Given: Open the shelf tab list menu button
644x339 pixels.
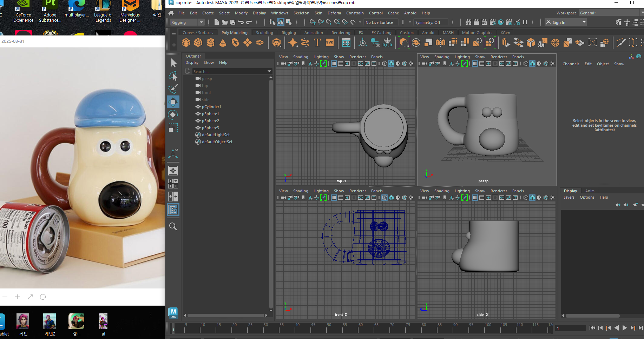Looking at the screenshot, I should click(174, 34).
